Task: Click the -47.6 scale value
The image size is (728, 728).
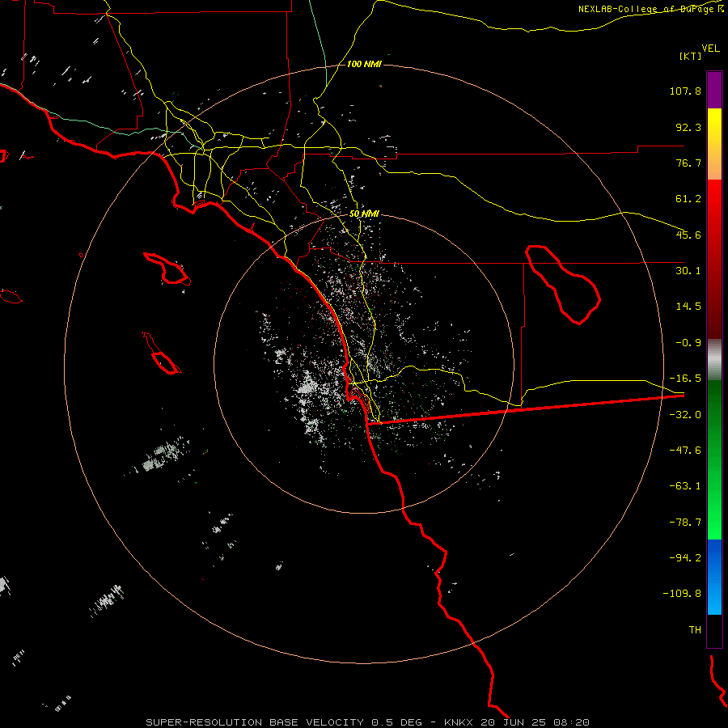Action: point(685,451)
